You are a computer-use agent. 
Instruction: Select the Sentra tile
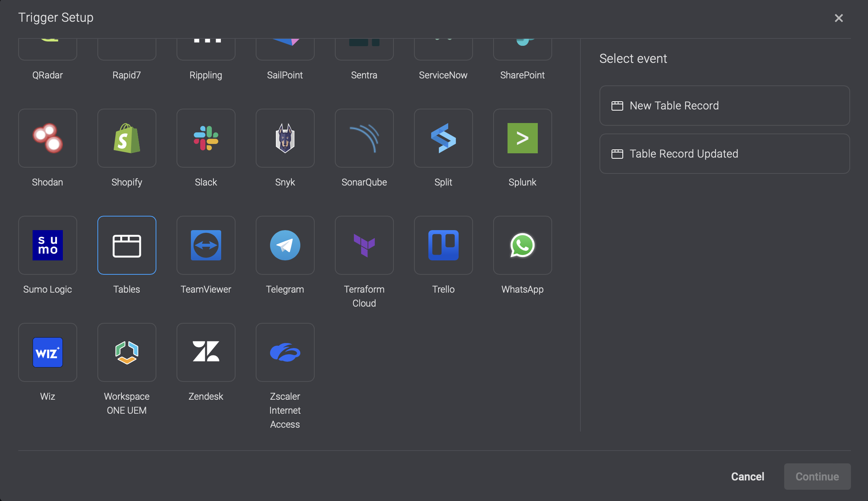[364, 49]
